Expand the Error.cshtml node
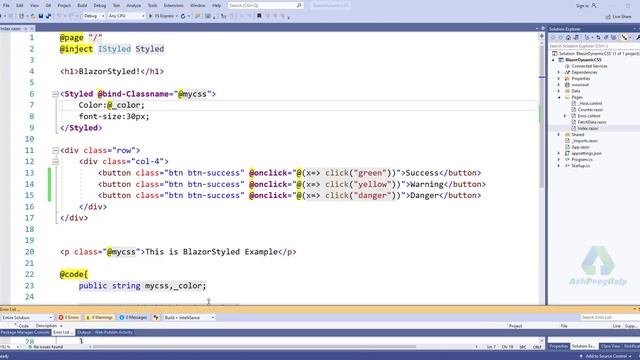Image resolution: width=640 pixels, height=360 pixels. click(565, 116)
